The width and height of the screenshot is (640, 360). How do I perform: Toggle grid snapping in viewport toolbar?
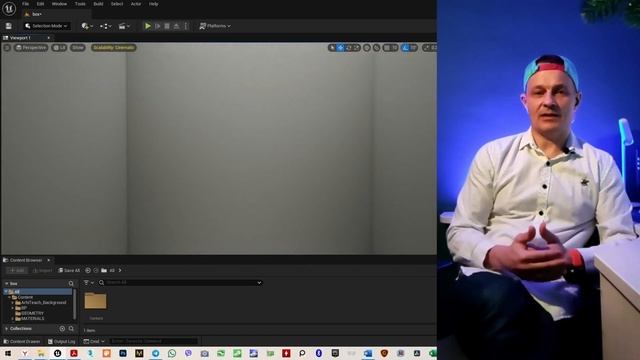pos(386,48)
